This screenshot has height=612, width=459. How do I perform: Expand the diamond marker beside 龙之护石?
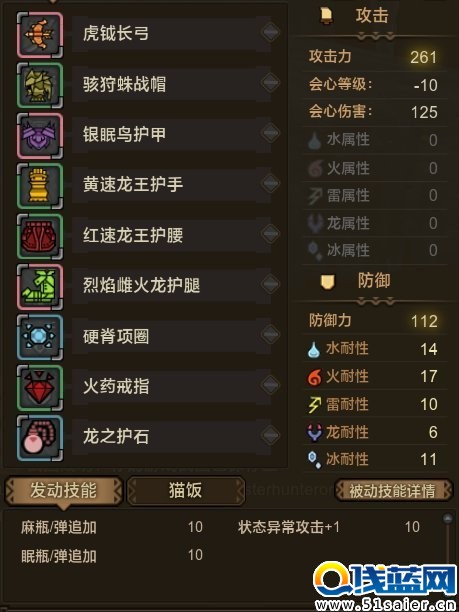tap(270, 436)
